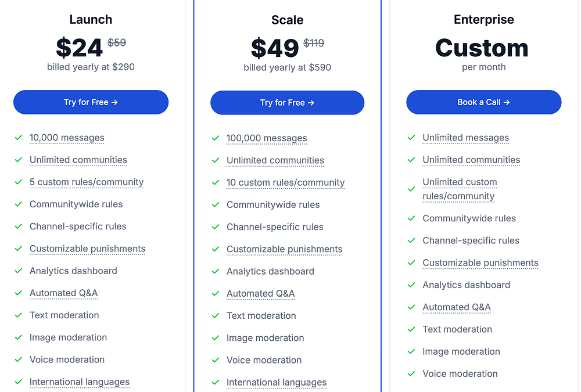
Task: Click Unlimited messages in Enterprise plan
Action: (465, 138)
